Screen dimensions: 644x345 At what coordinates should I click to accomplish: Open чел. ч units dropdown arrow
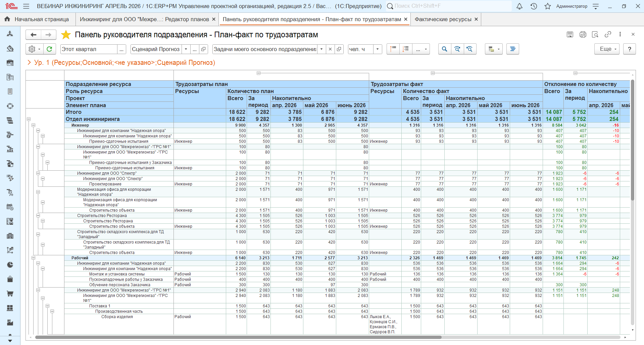378,49
